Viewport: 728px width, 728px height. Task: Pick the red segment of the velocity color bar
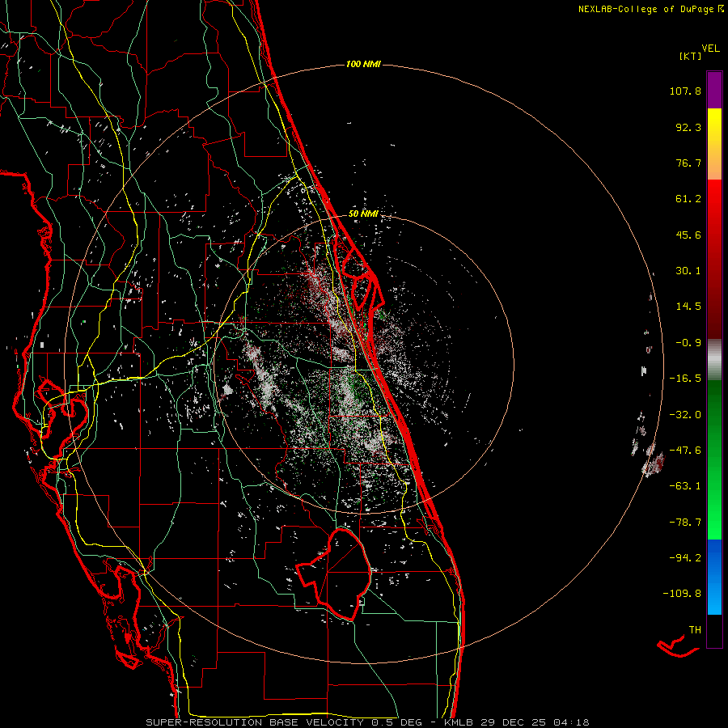click(714, 259)
